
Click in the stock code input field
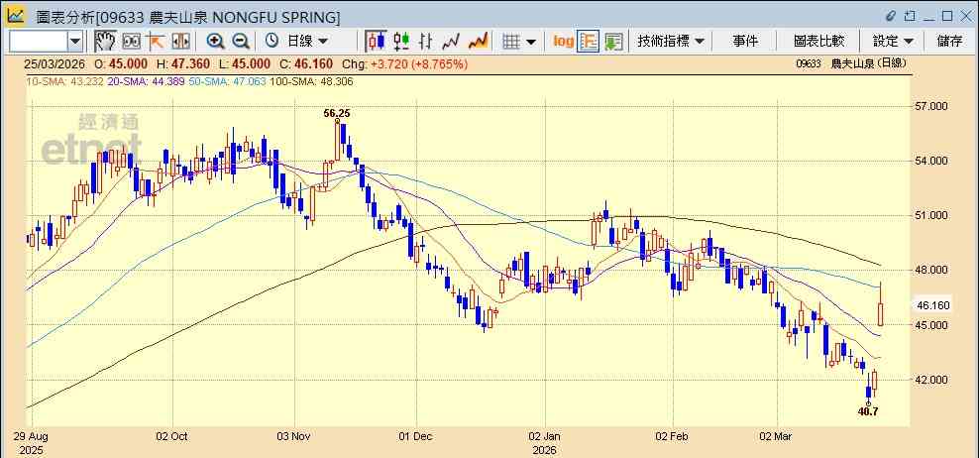click(39, 42)
